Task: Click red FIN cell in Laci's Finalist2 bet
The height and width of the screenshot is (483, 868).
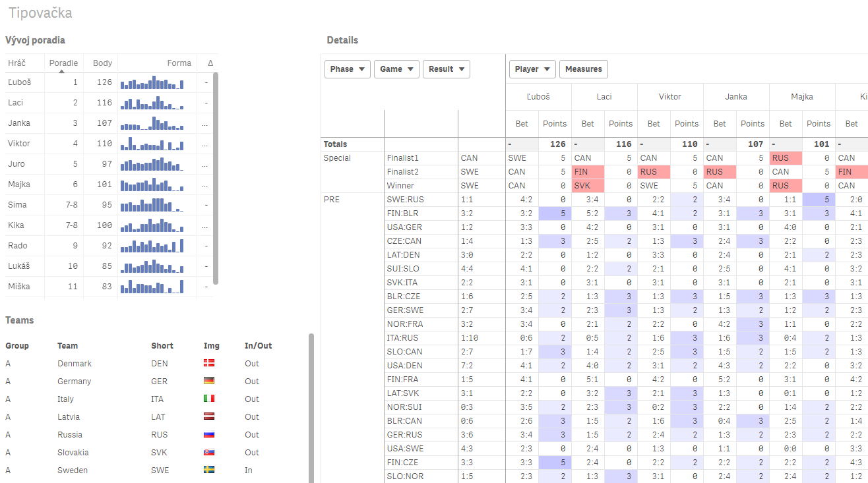Action: click(588, 171)
